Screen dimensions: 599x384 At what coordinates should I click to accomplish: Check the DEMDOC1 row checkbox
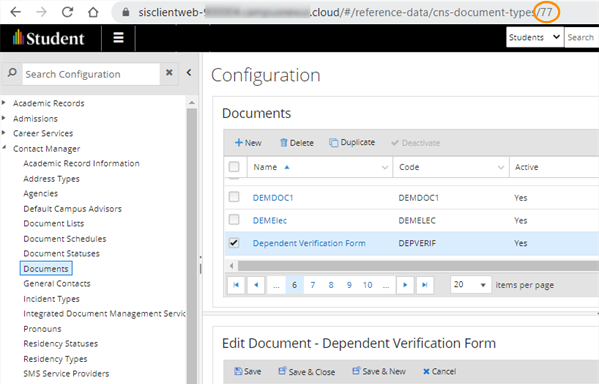tap(234, 197)
